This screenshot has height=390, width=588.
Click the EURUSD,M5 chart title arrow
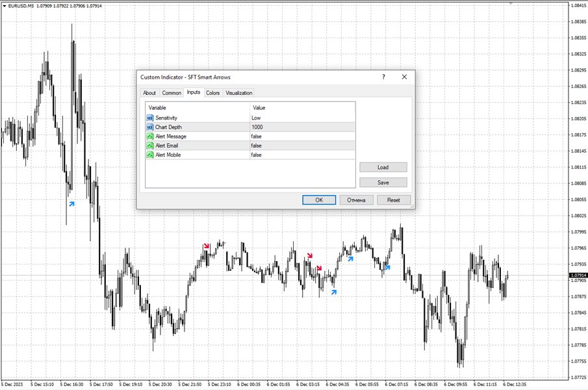pyautogui.click(x=5, y=6)
